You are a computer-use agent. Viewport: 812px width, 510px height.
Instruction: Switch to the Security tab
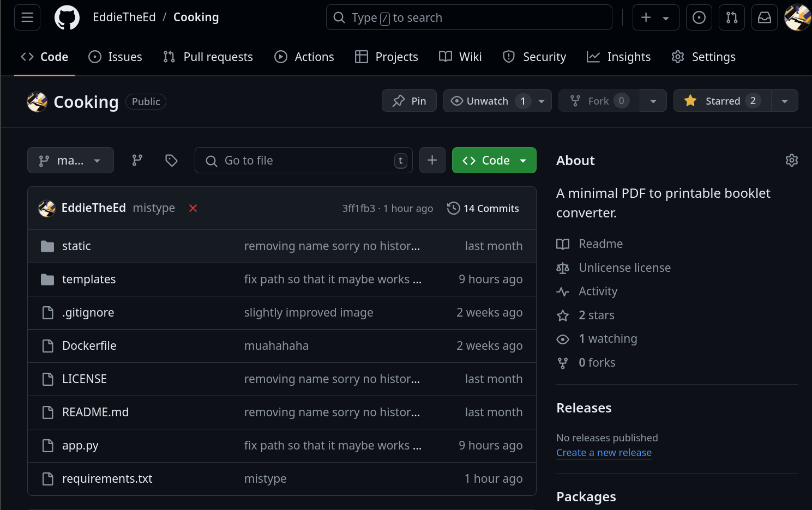pyautogui.click(x=534, y=57)
